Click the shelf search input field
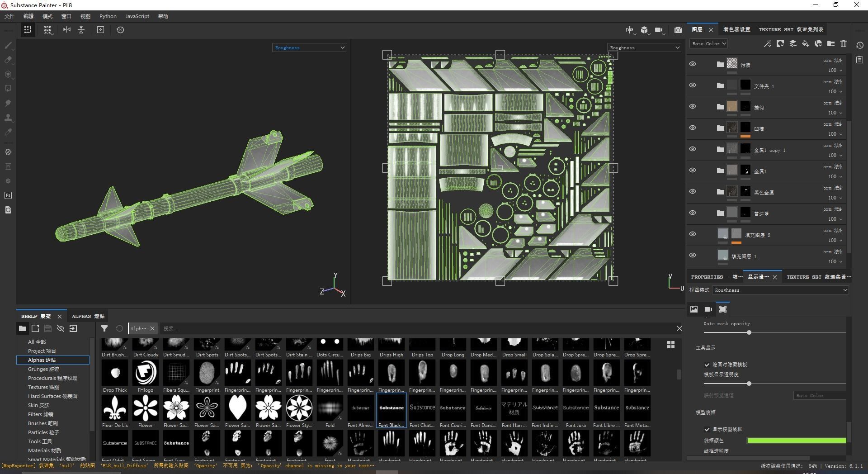This screenshot has width=868, height=474. click(416, 328)
